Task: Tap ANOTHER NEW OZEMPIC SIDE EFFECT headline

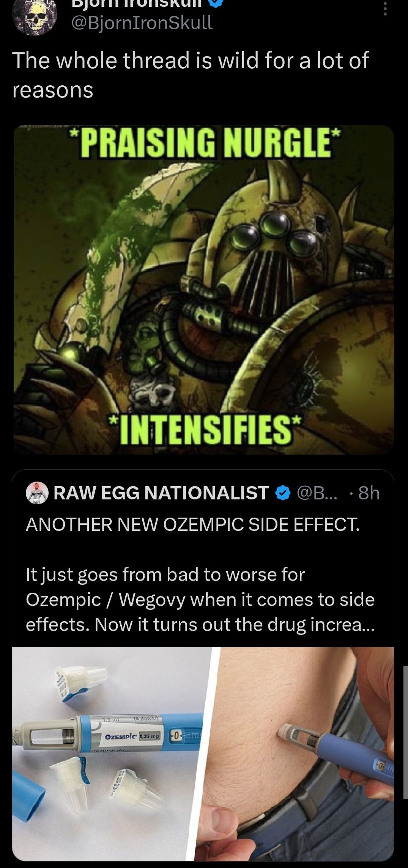Action: [192, 524]
